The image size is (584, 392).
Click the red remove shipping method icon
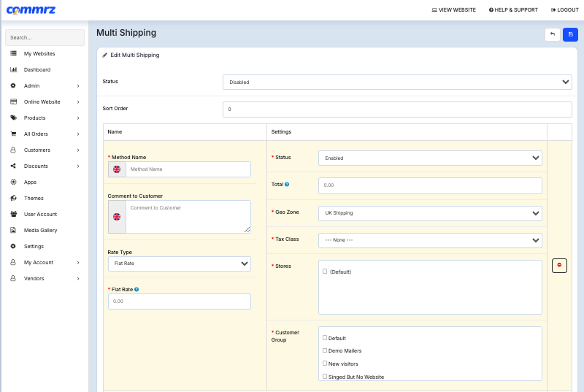click(559, 266)
